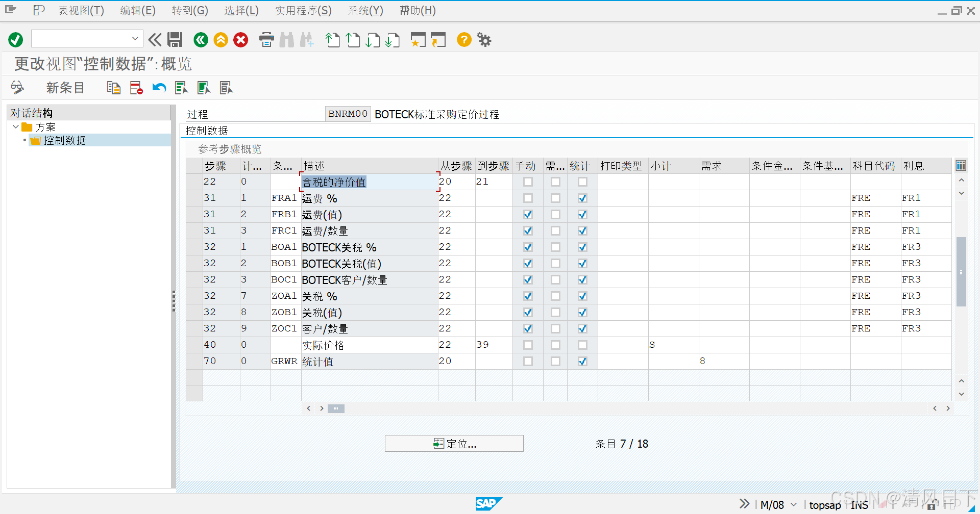The image size is (980, 514).
Task: Click the 描述 column header
Action: (x=370, y=166)
